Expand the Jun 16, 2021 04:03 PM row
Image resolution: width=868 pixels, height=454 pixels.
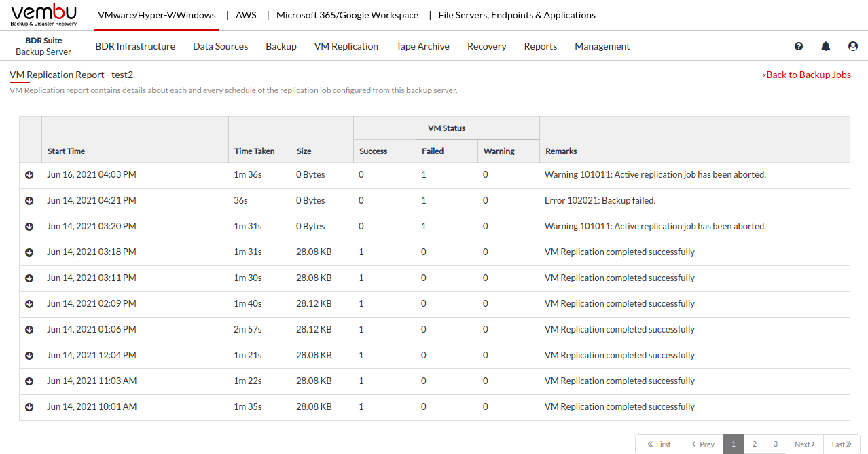(29, 175)
